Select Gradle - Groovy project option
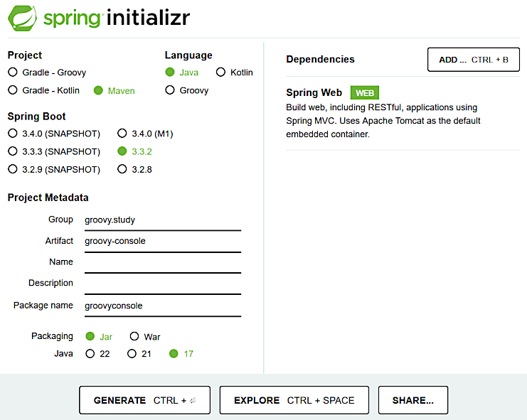Image resolution: width=527 pixels, height=420 pixels. click(47, 72)
